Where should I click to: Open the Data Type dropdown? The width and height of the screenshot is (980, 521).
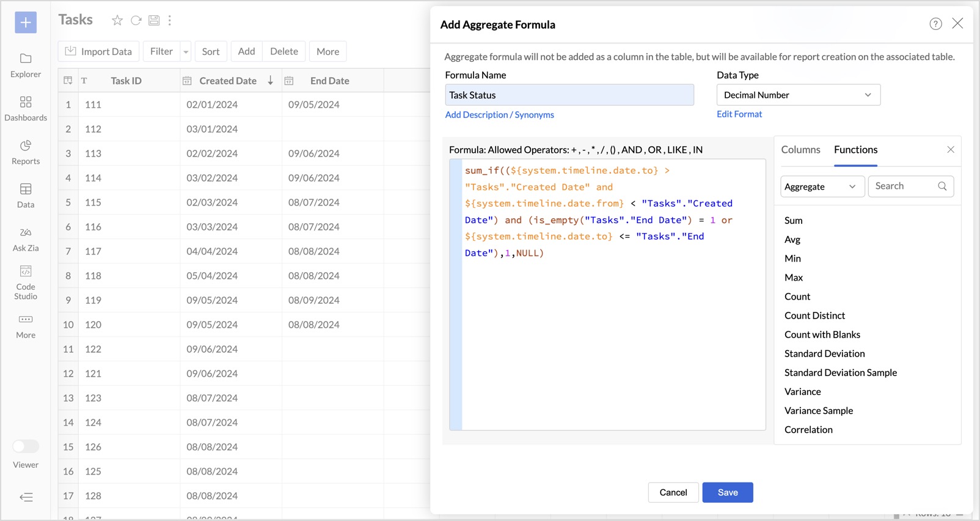click(x=799, y=95)
